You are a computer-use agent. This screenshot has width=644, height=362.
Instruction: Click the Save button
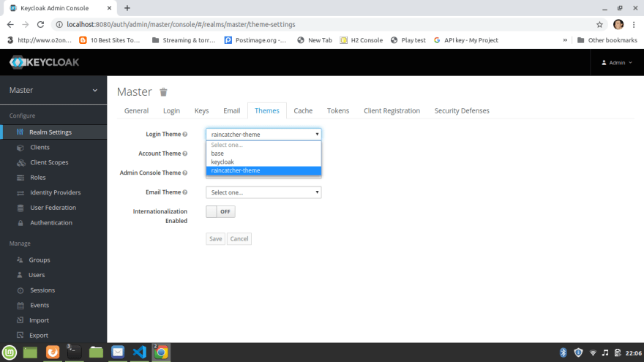(216, 239)
